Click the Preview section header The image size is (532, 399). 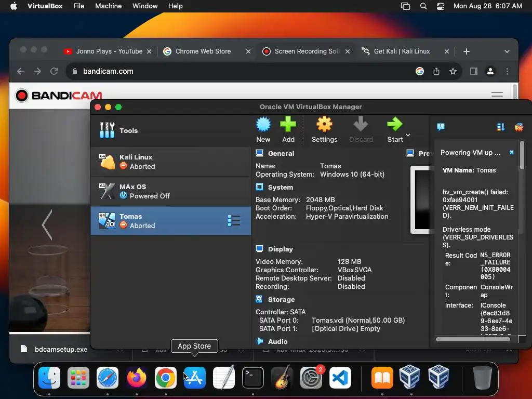[x=418, y=153]
